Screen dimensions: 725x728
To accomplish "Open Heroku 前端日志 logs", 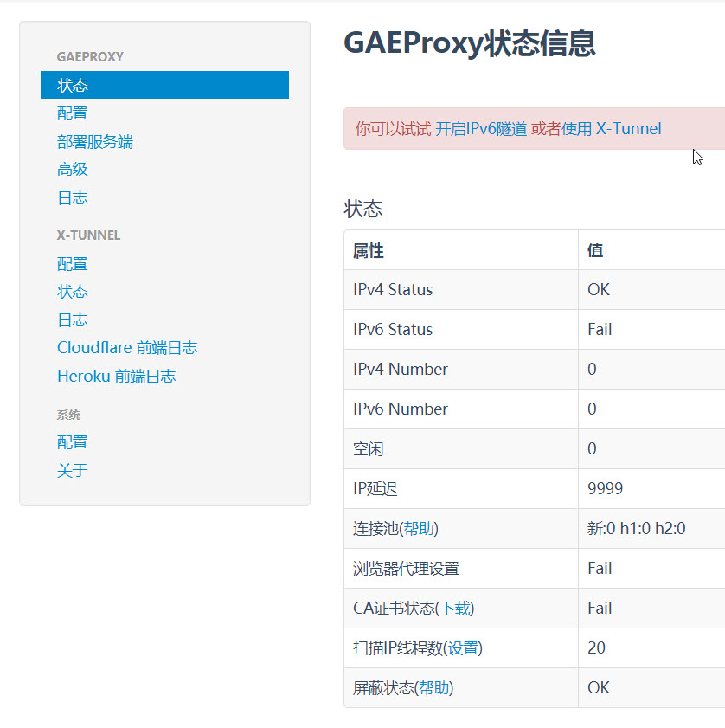I will pyautogui.click(x=116, y=376).
